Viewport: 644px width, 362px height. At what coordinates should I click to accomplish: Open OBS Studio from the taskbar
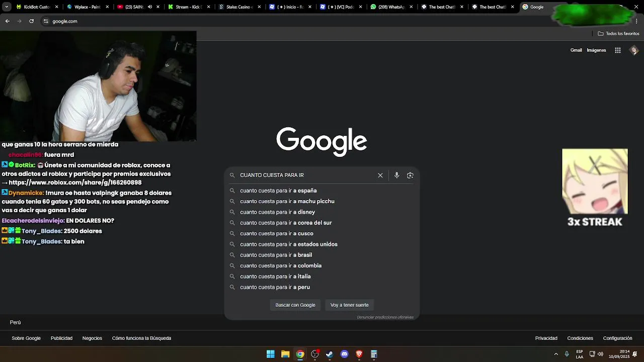pos(315,354)
